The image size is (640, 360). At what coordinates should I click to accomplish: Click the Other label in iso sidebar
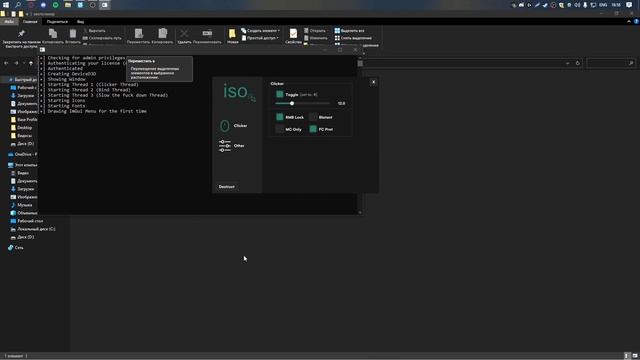click(x=239, y=146)
